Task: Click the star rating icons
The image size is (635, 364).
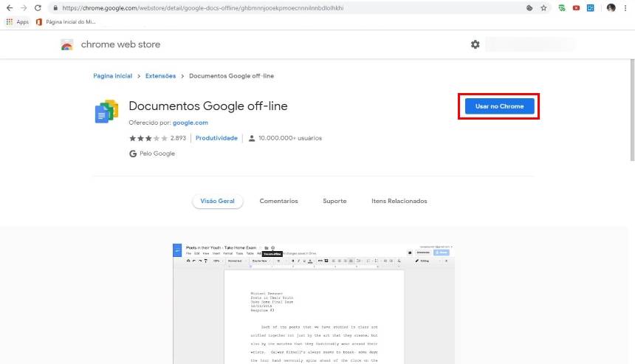Action: tap(148, 138)
